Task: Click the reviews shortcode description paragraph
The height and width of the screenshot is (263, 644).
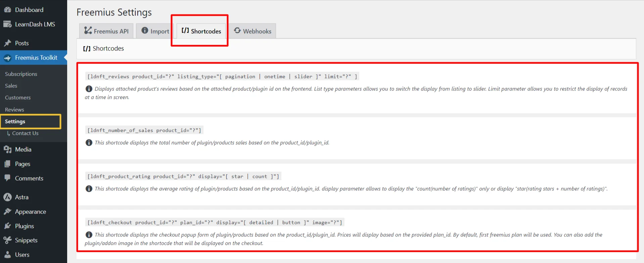Action: point(356,93)
